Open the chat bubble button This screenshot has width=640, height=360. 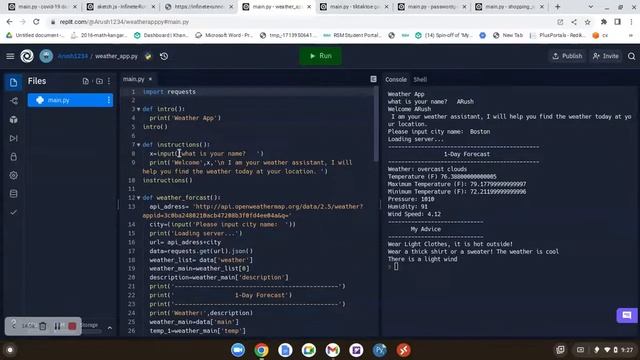click(627, 315)
